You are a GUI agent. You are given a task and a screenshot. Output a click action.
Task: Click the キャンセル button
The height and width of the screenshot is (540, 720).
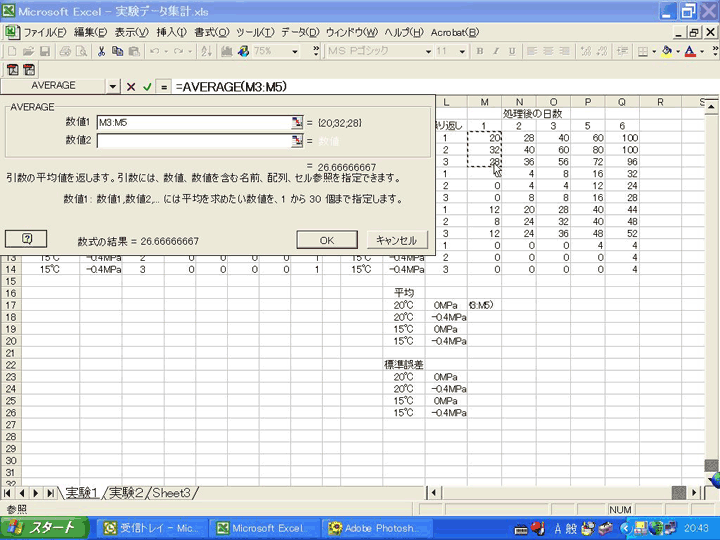click(397, 240)
